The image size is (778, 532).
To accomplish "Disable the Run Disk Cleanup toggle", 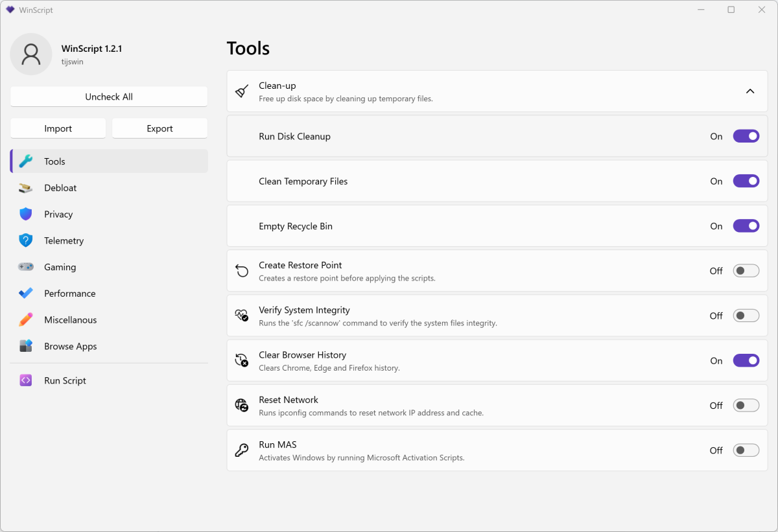I will tap(746, 136).
